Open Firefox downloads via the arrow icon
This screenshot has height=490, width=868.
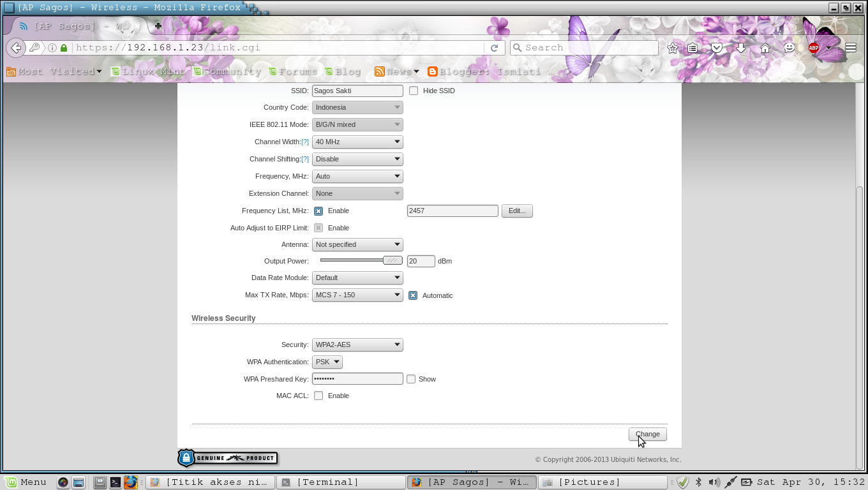point(740,47)
